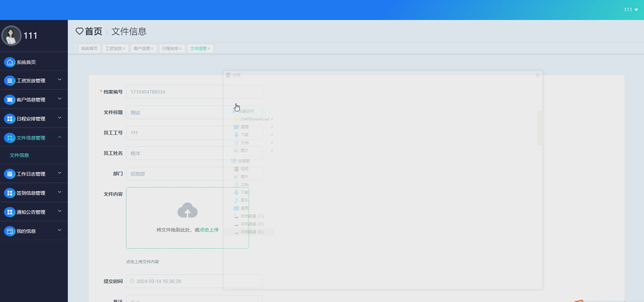The image size is (644, 302).
Task: Click the 日程安排管理 grid icon
Action: coord(10,119)
